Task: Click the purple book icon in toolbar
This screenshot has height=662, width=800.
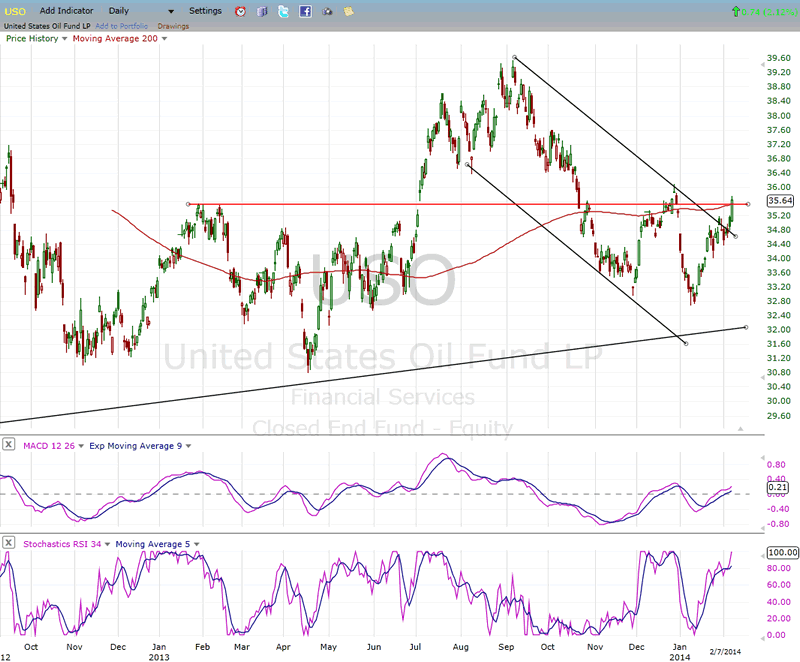Action: point(263,11)
